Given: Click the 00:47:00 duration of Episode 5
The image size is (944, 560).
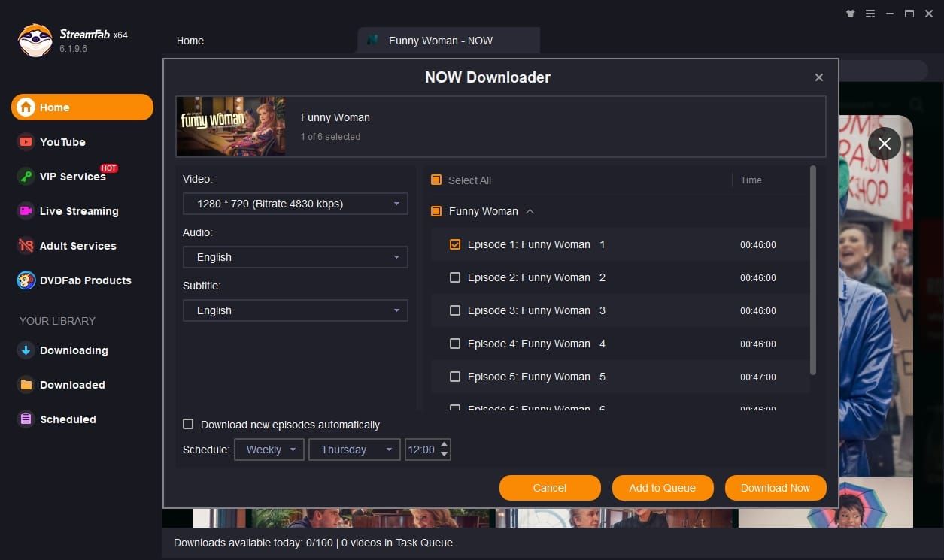Looking at the screenshot, I should click(x=758, y=377).
